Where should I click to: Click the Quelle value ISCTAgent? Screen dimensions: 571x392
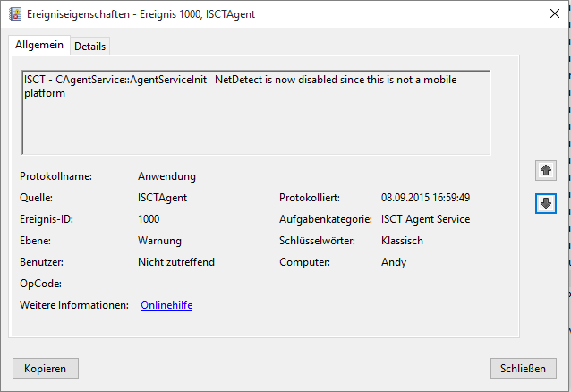[162, 198]
